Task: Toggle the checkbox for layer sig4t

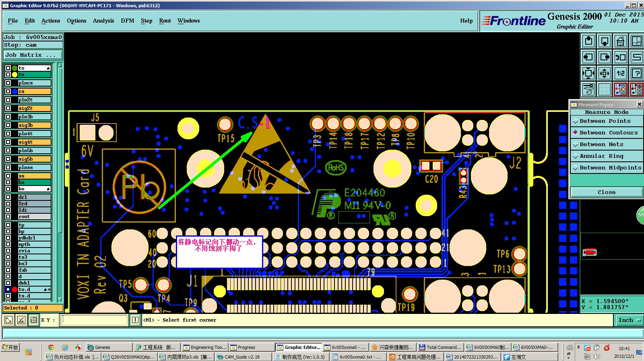Action: point(8,142)
